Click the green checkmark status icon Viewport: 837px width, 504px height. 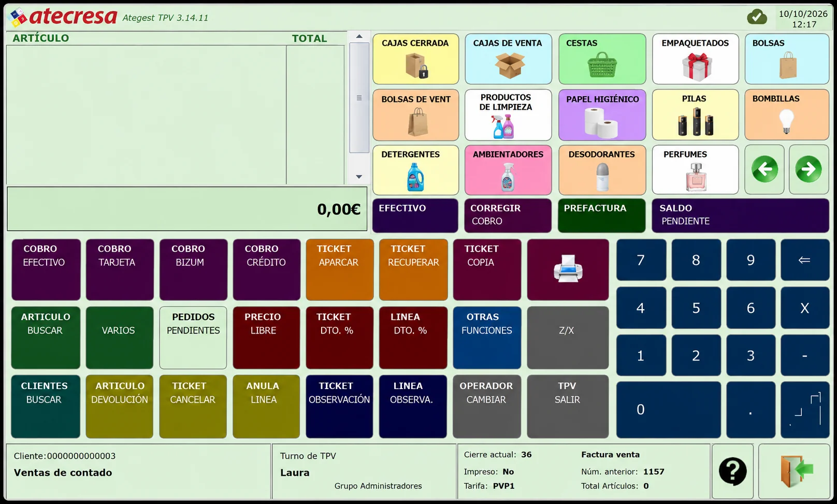point(757,17)
